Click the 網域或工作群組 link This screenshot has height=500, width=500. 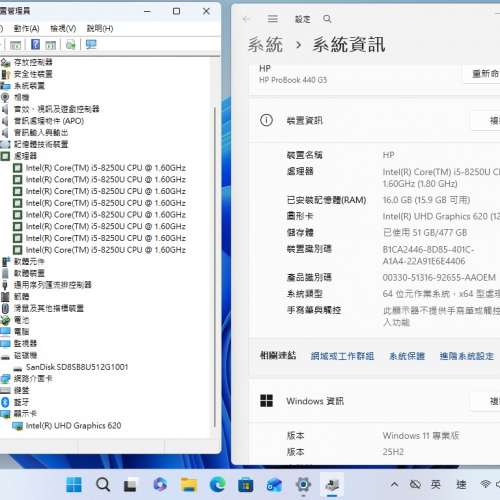(342, 356)
